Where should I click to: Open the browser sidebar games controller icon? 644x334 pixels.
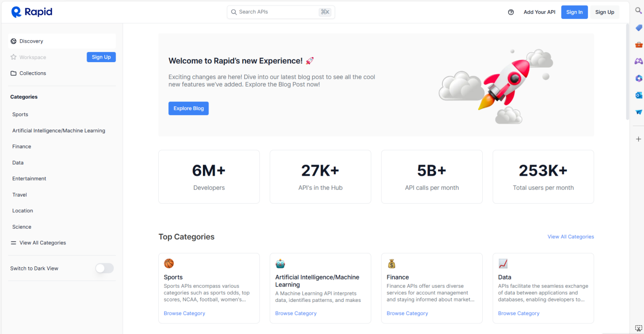point(638,61)
